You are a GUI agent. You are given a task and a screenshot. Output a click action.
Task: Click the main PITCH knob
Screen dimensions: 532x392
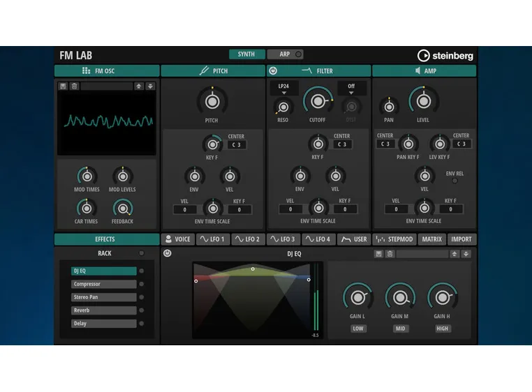[212, 101]
